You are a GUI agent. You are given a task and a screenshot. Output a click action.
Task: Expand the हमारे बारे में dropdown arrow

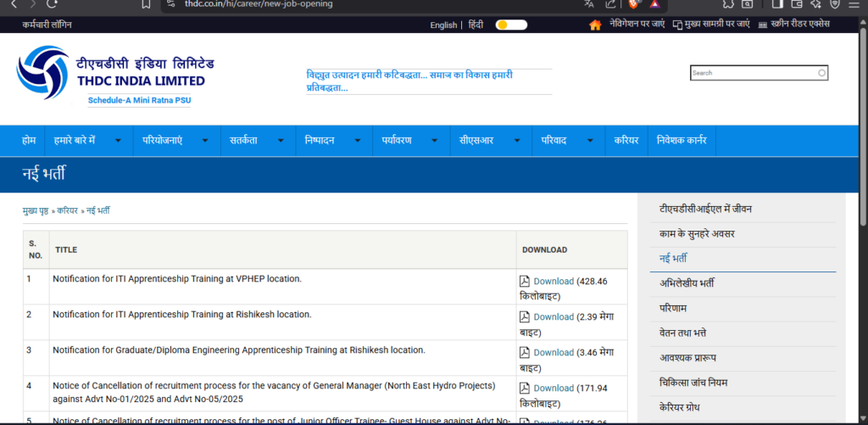coord(118,141)
